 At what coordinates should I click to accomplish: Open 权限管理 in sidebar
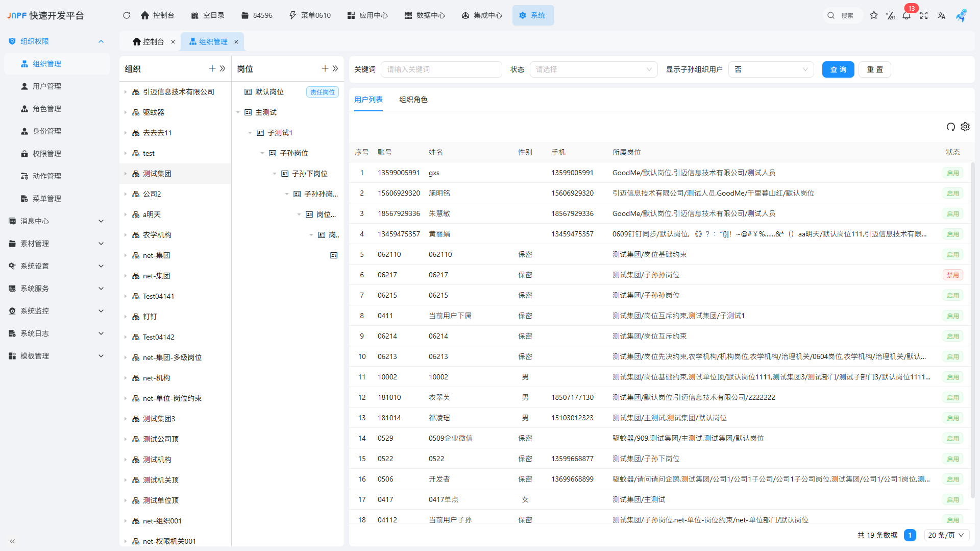[57, 154]
